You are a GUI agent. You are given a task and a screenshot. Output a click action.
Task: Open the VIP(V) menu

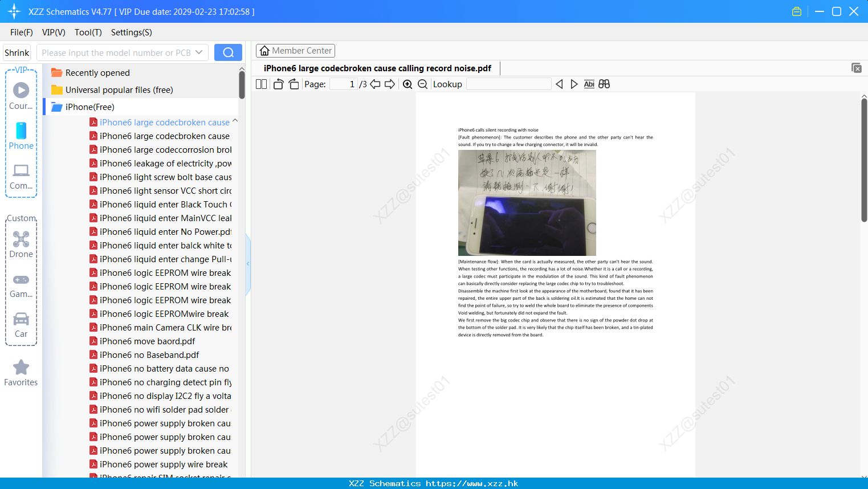coord(54,32)
